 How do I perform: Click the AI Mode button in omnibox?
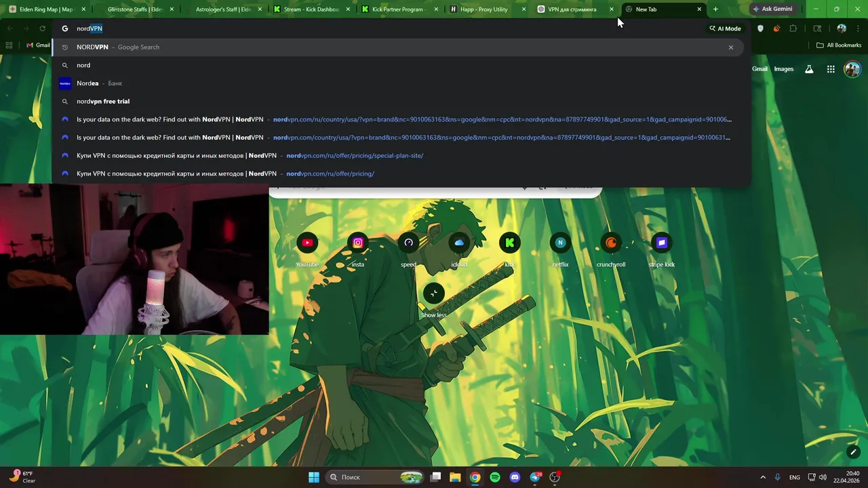pyautogui.click(x=725, y=28)
